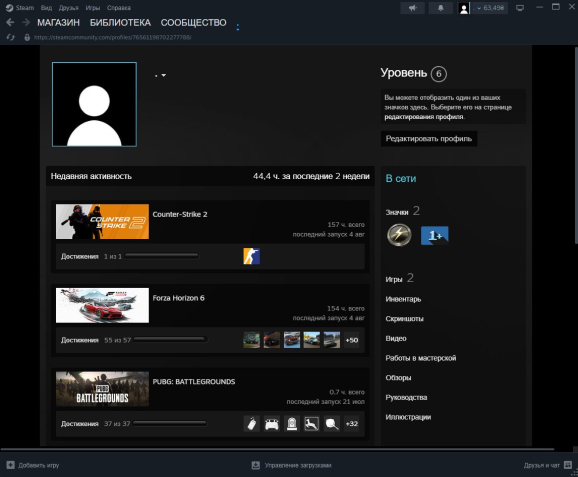Click third Forza achievement icon
Viewport: 578px width, 477px height.
[292, 340]
